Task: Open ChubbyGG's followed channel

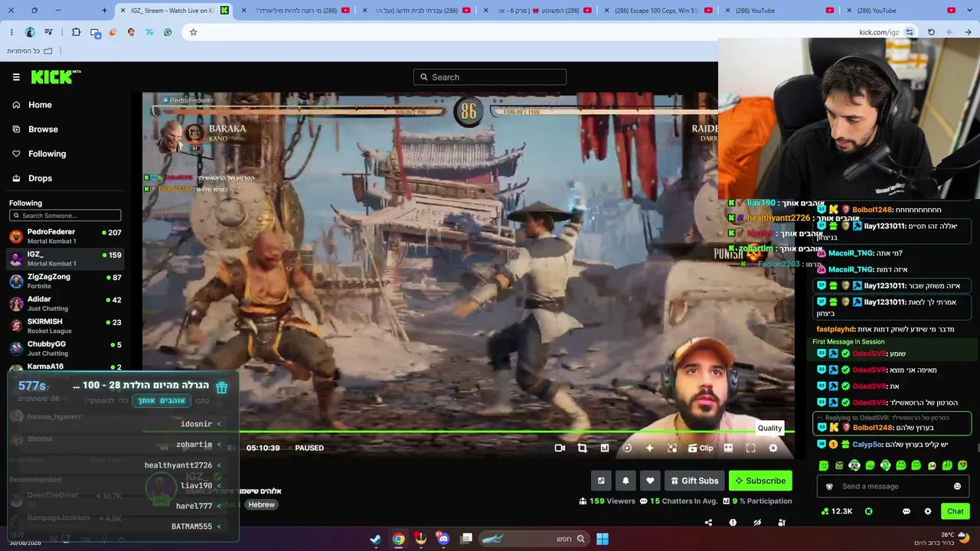Action: pos(65,348)
